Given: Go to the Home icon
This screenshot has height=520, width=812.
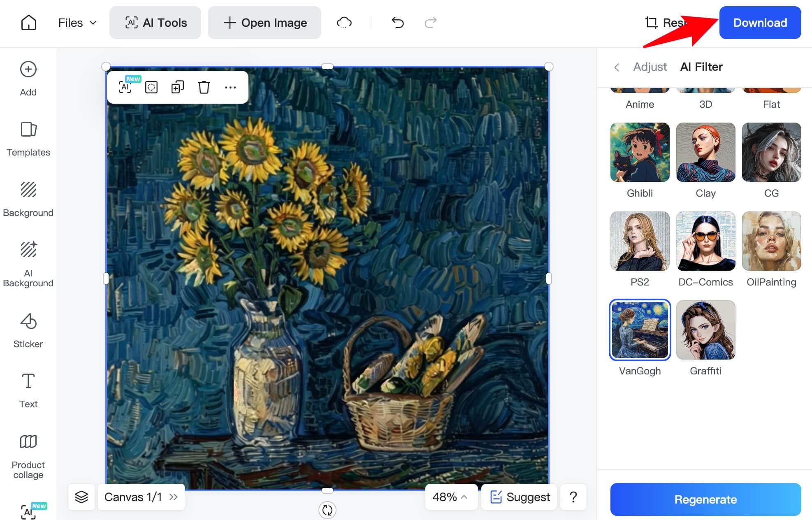Looking at the screenshot, I should 28,23.
